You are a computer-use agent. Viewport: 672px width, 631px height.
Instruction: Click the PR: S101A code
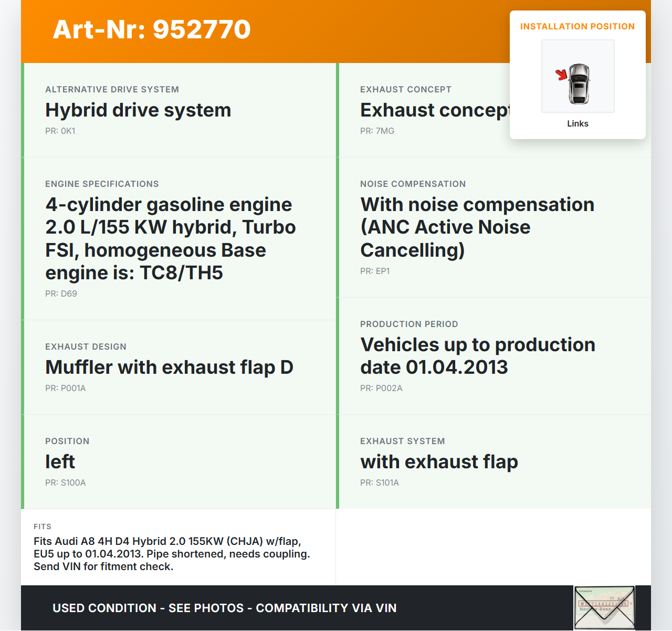pos(380,483)
